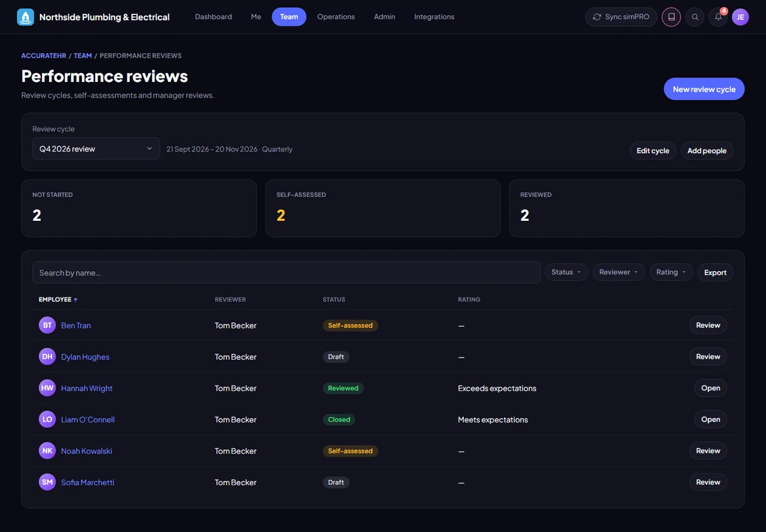Click the ACCURATEHR breadcrumb link

[43, 56]
